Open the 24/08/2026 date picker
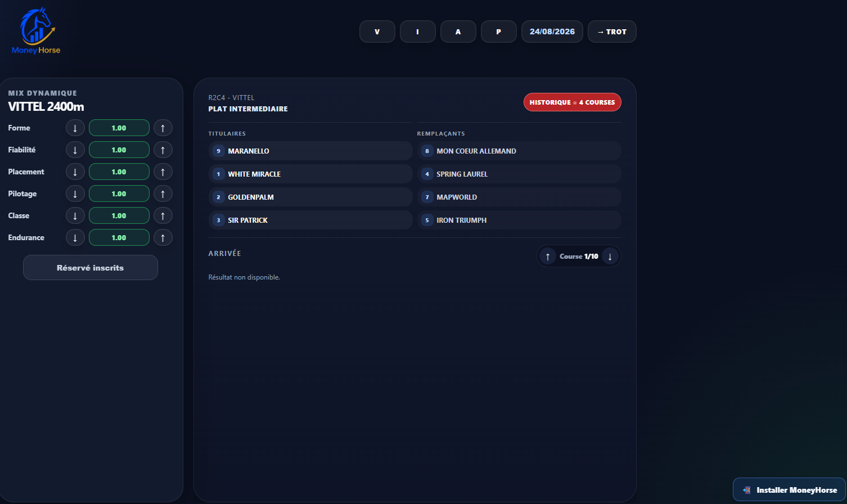The height and width of the screenshot is (504, 847). (552, 31)
